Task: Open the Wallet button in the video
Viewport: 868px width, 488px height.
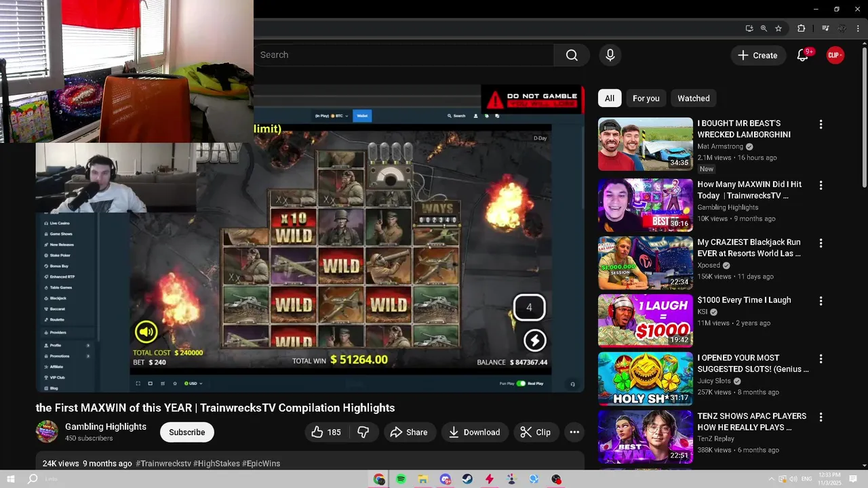Action: click(x=362, y=116)
